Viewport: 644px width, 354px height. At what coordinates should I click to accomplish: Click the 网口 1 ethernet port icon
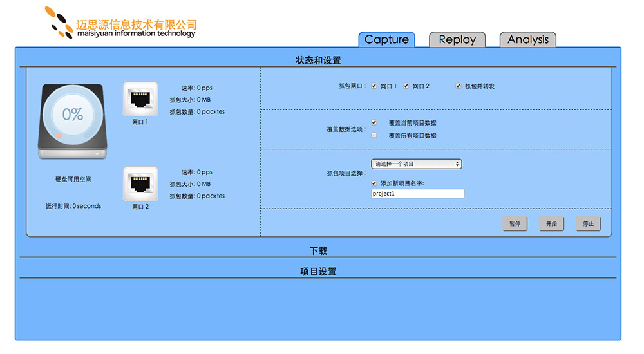(x=140, y=98)
